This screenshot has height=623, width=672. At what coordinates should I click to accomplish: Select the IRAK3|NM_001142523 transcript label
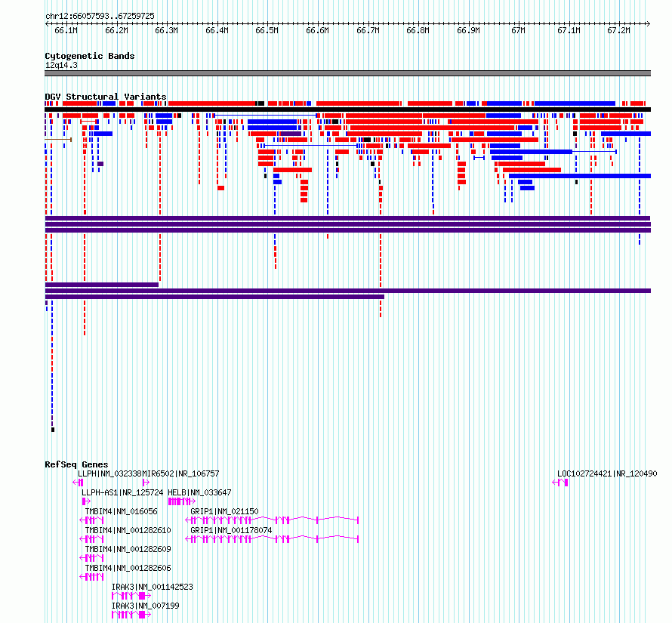coord(152,587)
